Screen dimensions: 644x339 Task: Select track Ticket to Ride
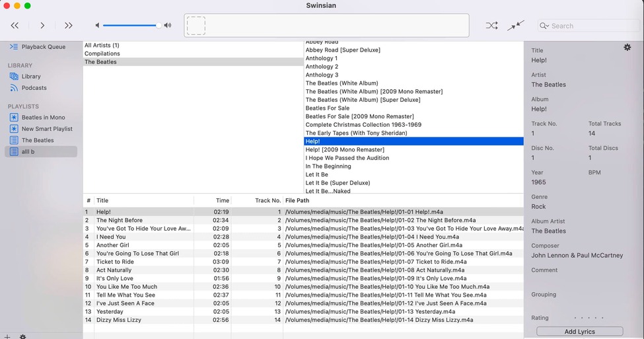click(x=303, y=262)
